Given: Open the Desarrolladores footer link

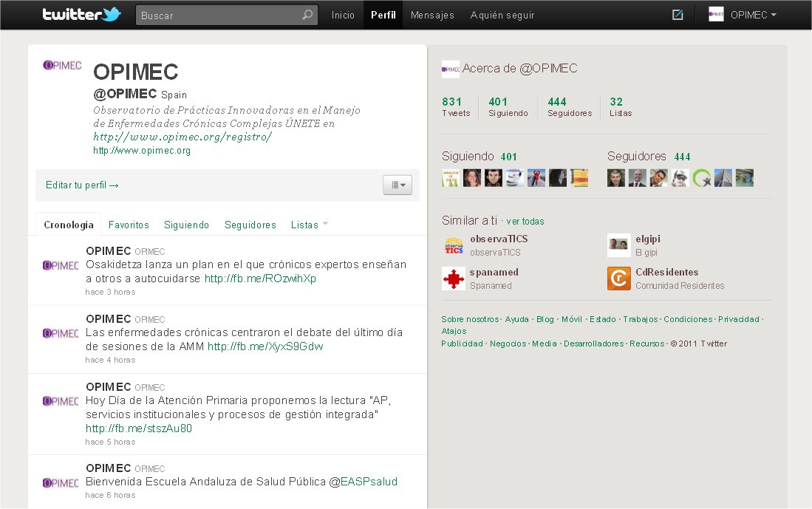Looking at the screenshot, I should (x=593, y=344).
